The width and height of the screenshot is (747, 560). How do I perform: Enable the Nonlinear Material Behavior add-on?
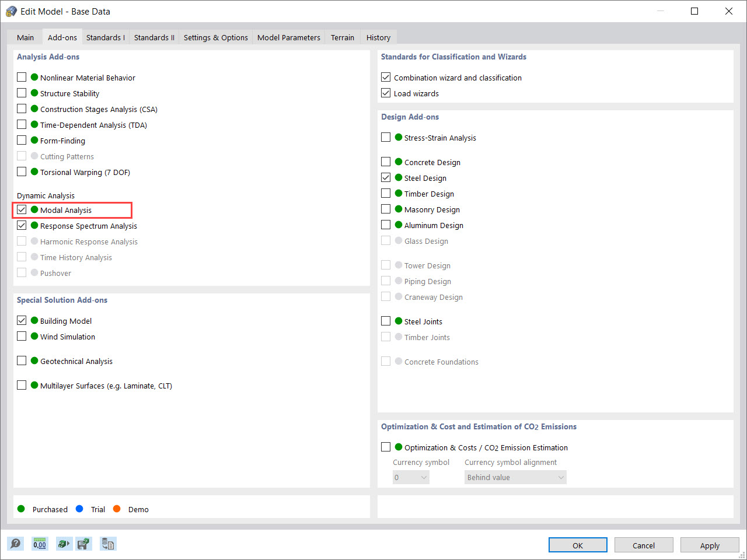[x=22, y=77]
